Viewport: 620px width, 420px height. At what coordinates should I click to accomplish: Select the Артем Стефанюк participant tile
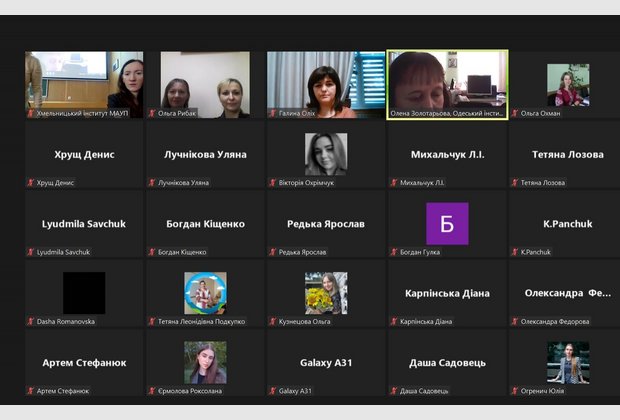point(84,364)
